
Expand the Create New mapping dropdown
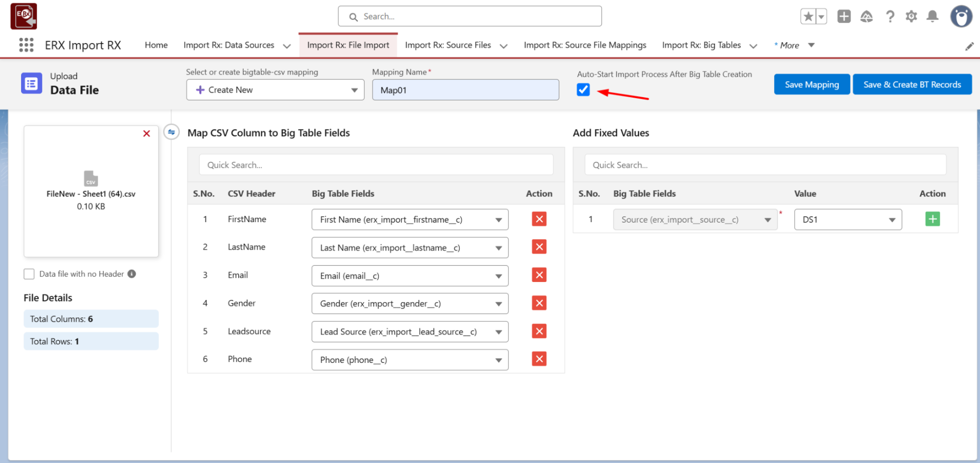tap(275, 90)
